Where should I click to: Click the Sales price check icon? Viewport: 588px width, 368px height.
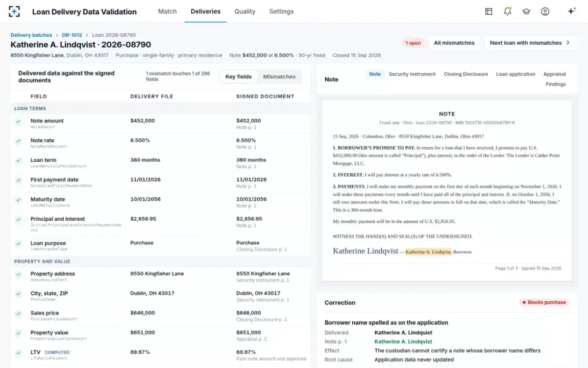click(18, 314)
